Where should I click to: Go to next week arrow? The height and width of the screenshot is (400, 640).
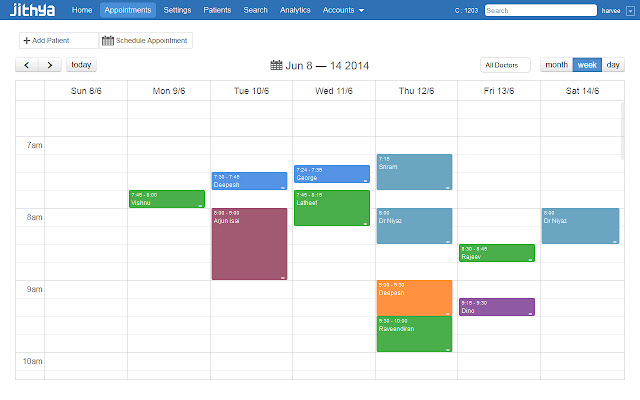point(50,65)
